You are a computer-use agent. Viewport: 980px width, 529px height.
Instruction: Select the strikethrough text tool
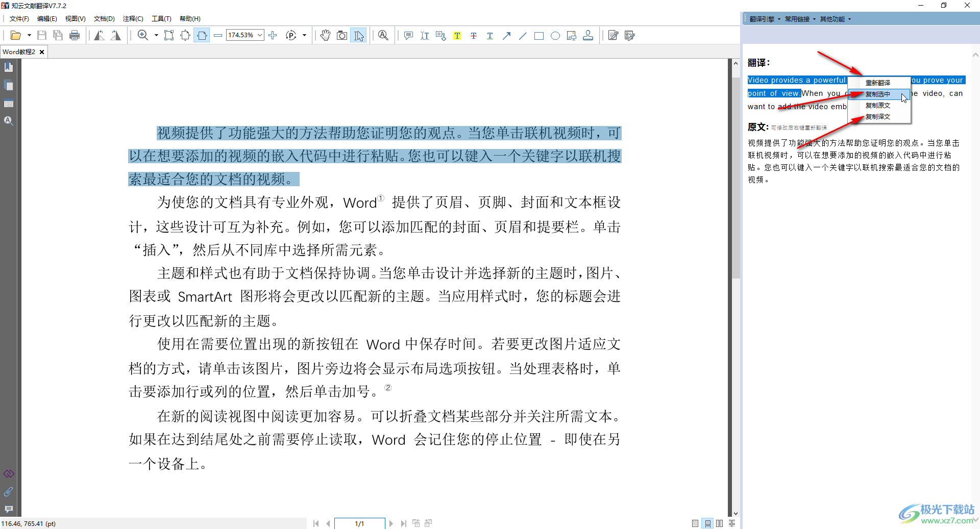(x=474, y=36)
